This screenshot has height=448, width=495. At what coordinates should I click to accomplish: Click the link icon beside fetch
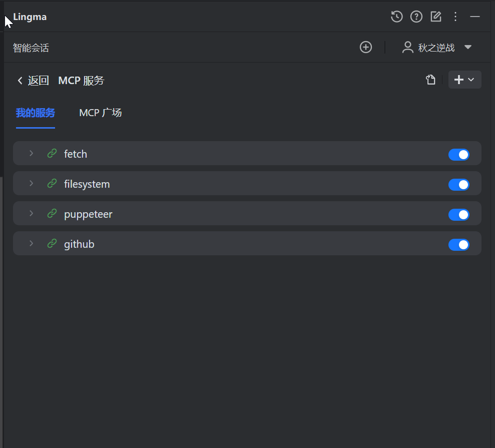click(x=52, y=154)
